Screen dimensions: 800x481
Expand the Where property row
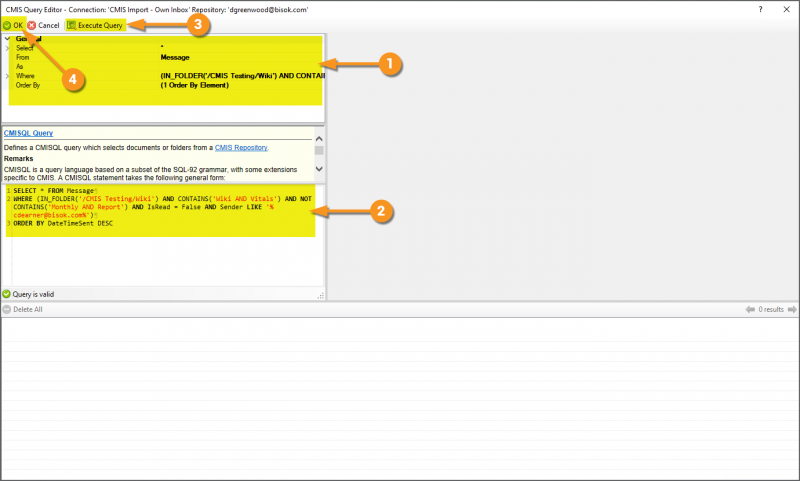click(x=7, y=76)
